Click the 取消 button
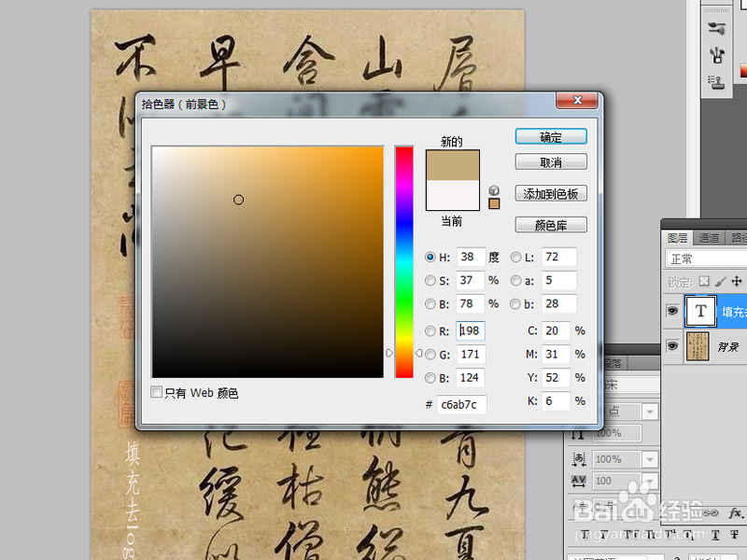This screenshot has height=560, width=747. click(551, 161)
